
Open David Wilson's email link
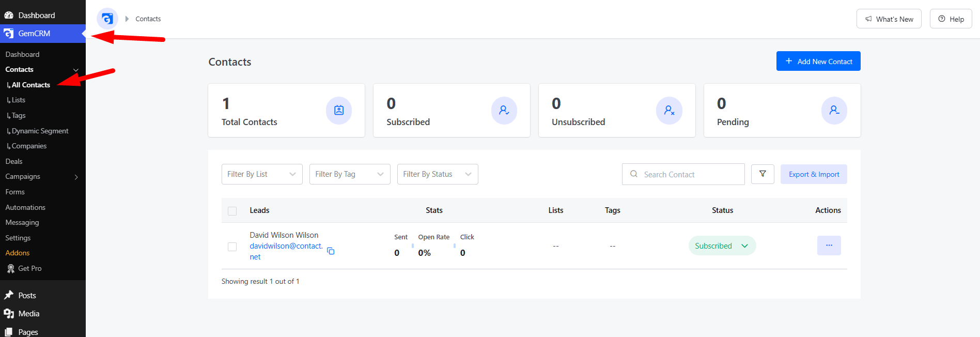(x=286, y=251)
